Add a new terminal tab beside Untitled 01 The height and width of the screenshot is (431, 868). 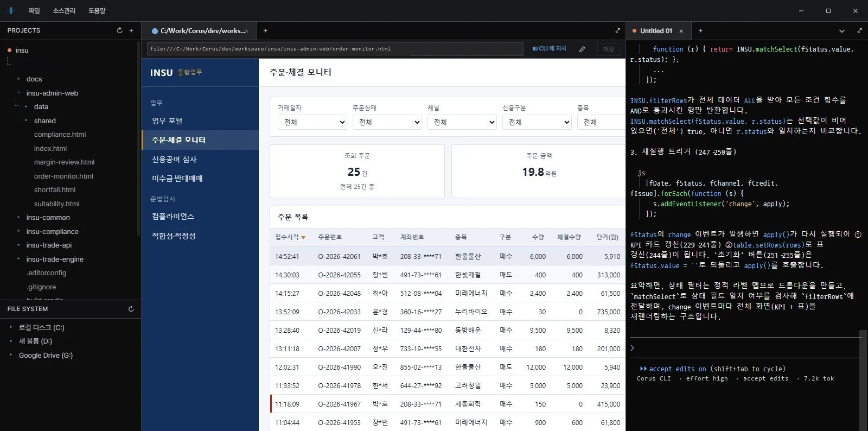pos(700,30)
